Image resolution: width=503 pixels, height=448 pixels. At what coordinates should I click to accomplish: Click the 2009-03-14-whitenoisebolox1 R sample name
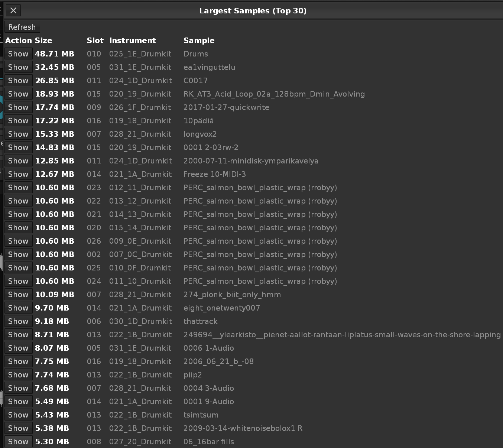click(243, 428)
